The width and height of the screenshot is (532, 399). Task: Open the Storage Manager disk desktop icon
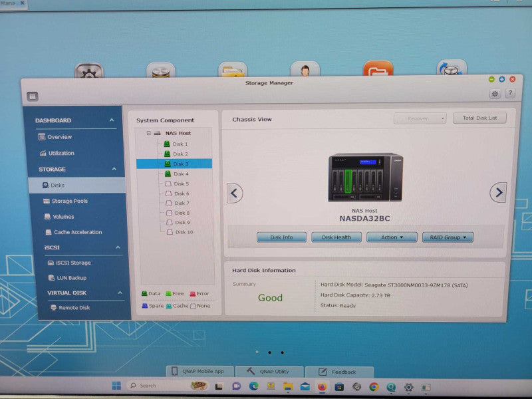pyautogui.click(x=161, y=70)
